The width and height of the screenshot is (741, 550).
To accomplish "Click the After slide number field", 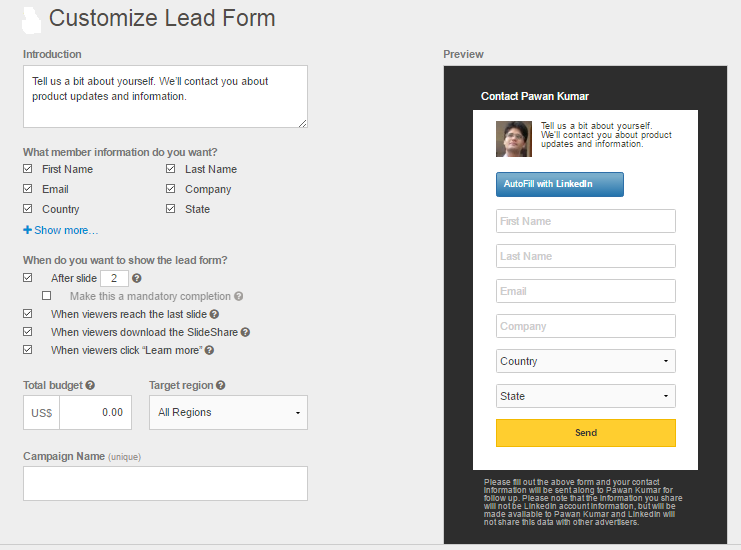I will tap(114, 278).
